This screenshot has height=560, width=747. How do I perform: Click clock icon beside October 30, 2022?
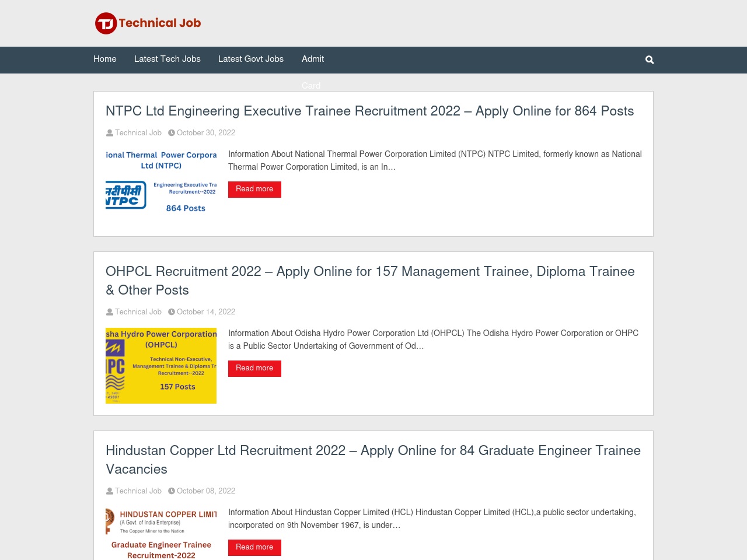click(172, 133)
